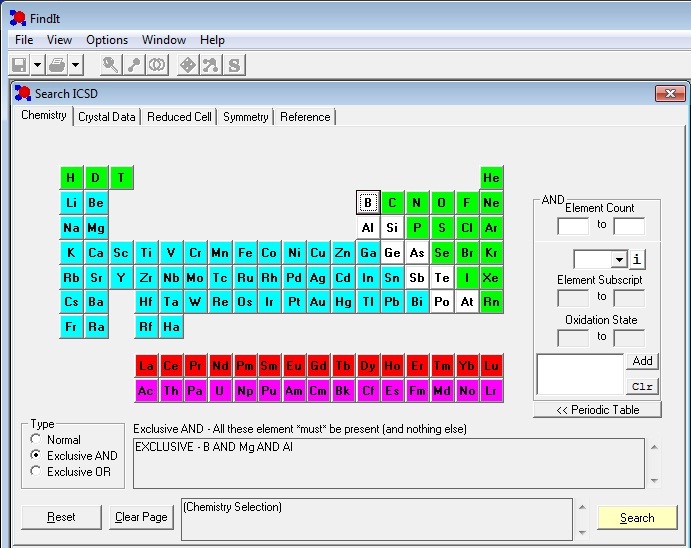Click the first Element Count input field

[x=572, y=226]
